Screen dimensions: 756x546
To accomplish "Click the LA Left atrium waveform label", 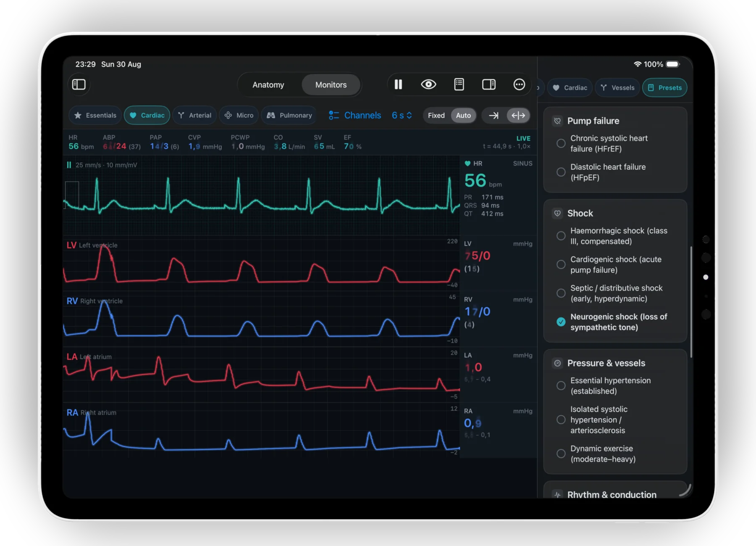I will tap(89, 357).
